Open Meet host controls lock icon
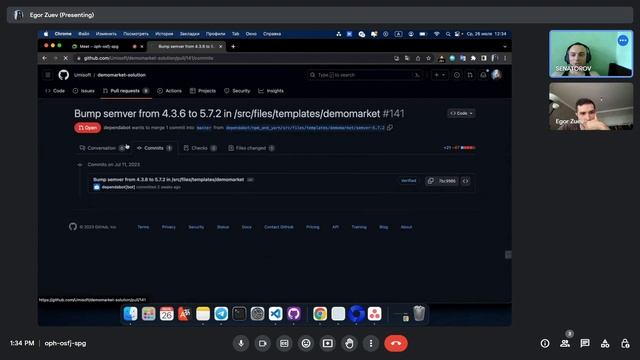The height and width of the screenshot is (360, 640). point(625,343)
